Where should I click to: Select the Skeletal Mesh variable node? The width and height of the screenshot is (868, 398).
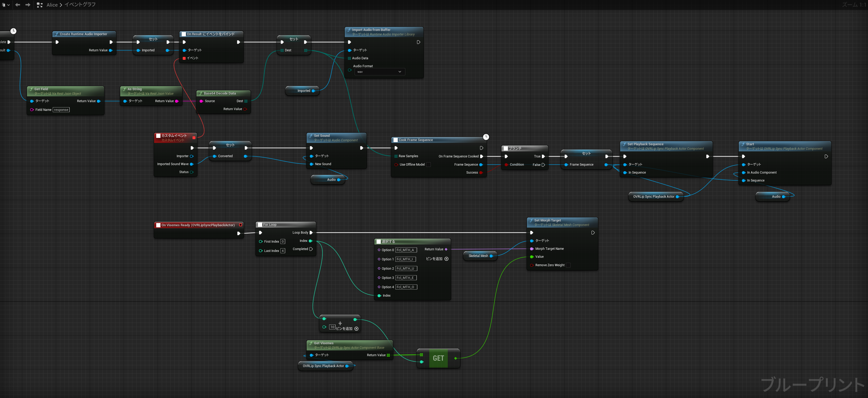(x=480, y=256)
